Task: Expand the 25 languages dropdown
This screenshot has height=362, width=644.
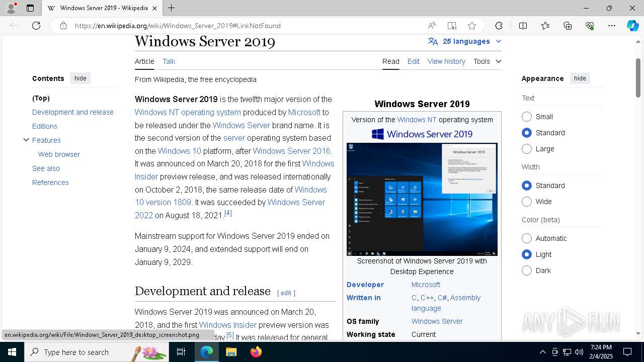Action: [465, 41]
